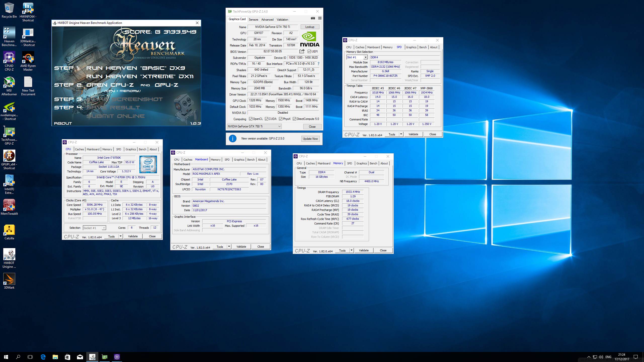Image resolution: width=644 pixels, height=362 pixels.
Task: Toggle OpenCL checkbox in GPU-Z
Action: coord(251,119)
